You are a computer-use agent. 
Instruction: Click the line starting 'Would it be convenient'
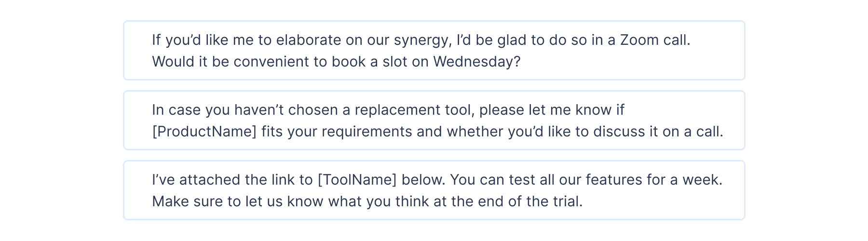pos(336,62)
